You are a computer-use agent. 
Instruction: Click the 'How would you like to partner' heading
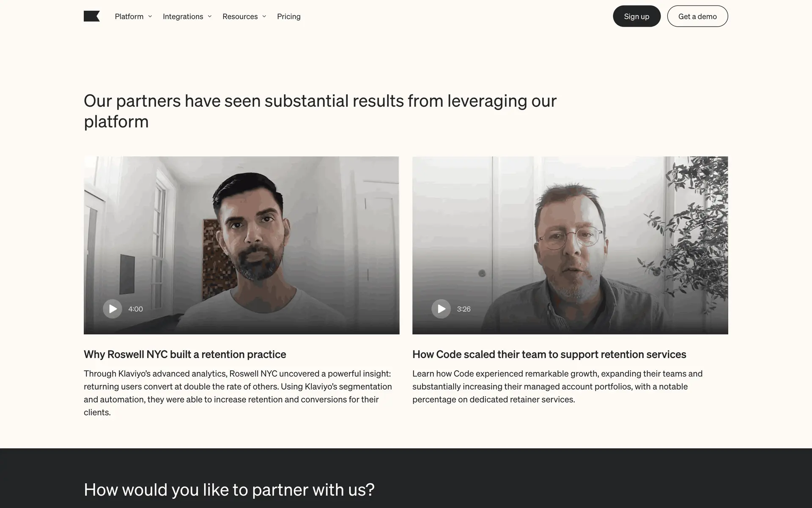pos(229,490)
